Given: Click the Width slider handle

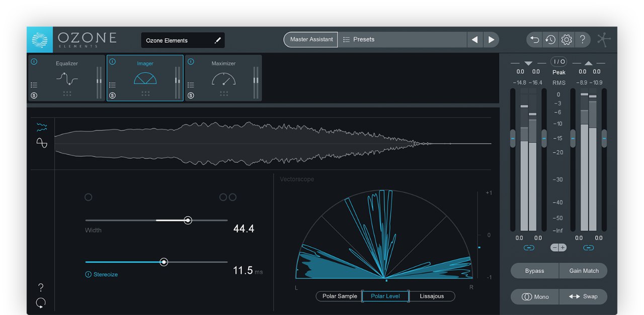Looking at the screenshot, I should [188, 220].
